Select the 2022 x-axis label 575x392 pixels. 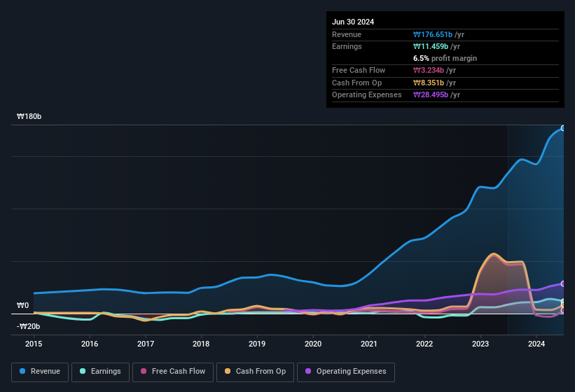coord(424,344)
